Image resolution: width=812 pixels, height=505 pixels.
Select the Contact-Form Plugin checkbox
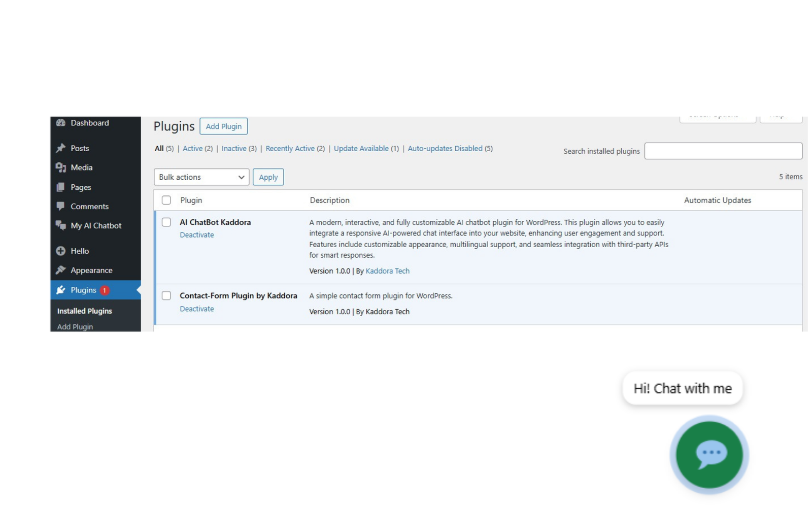(x=166, y=295)
